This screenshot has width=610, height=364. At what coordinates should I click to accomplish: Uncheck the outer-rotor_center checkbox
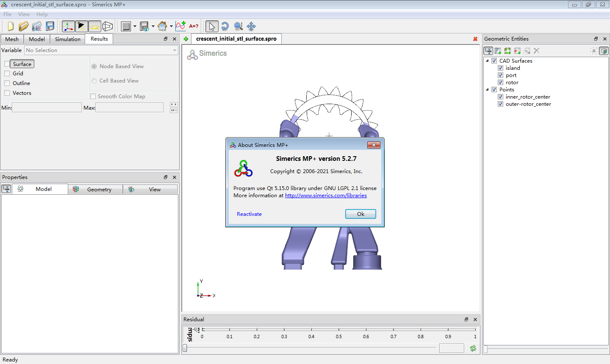(x=500, y=104)
